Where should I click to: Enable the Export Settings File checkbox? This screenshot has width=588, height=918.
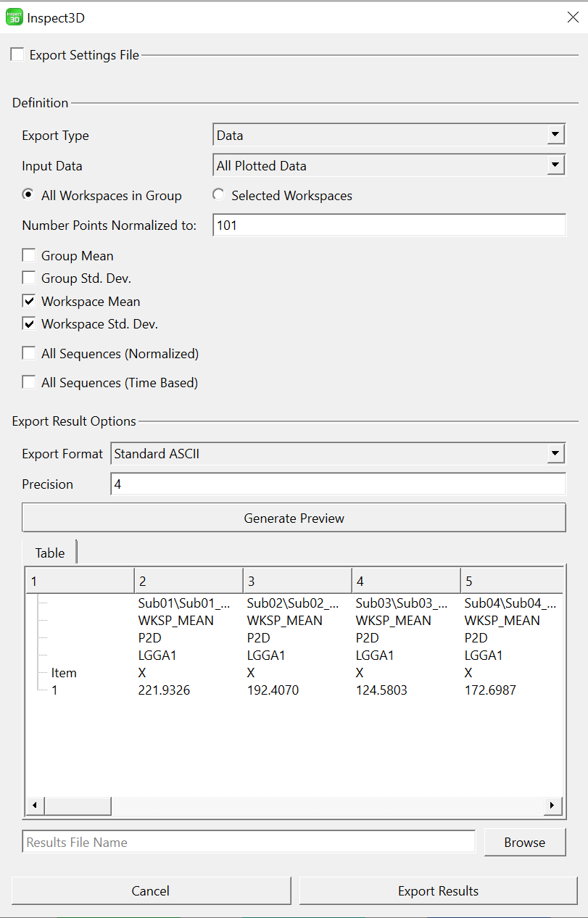pos(17,54)
